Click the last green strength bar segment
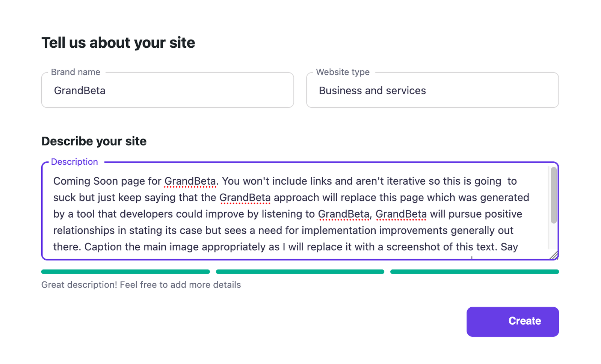The width and height of the screenshot is (601, 364). coord(475,272)
